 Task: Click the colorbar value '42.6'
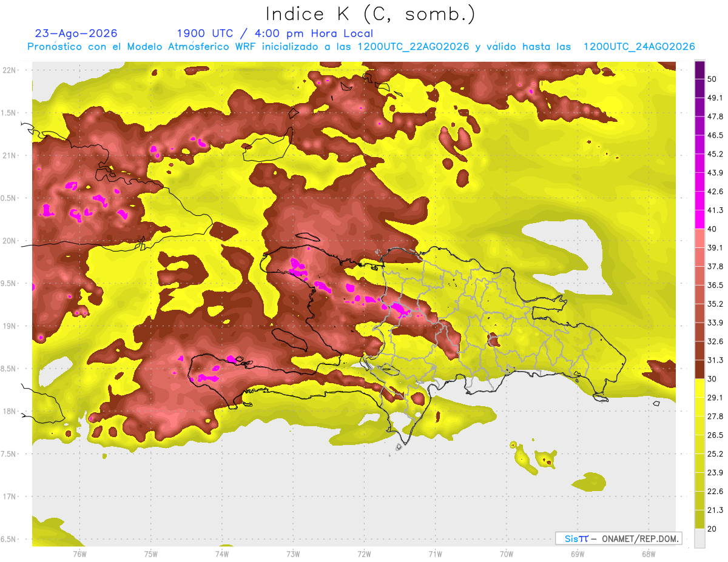(x=715, y=192)
